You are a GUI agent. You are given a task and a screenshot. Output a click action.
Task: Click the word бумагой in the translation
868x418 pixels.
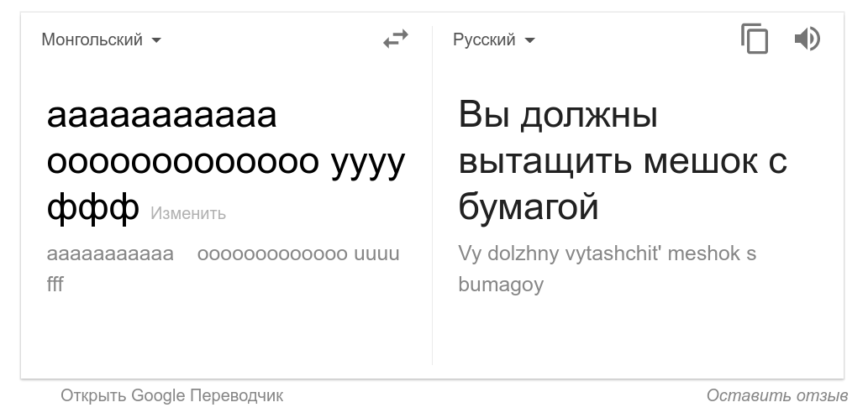(529, 207)
